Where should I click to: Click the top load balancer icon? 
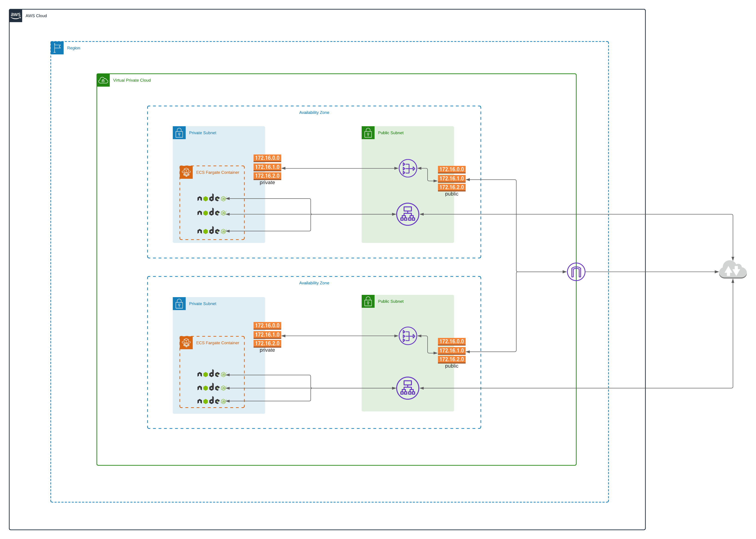[407, 214]
